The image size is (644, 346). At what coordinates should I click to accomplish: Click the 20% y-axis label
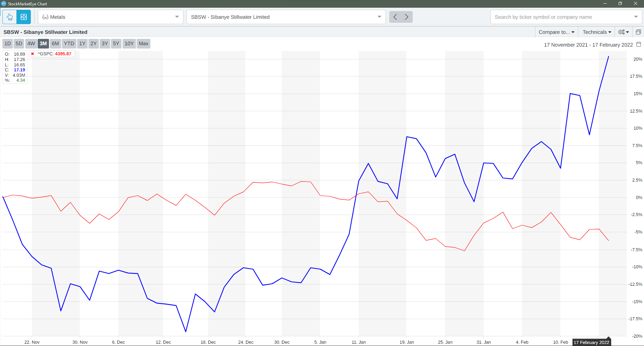(x=638, y=59)
